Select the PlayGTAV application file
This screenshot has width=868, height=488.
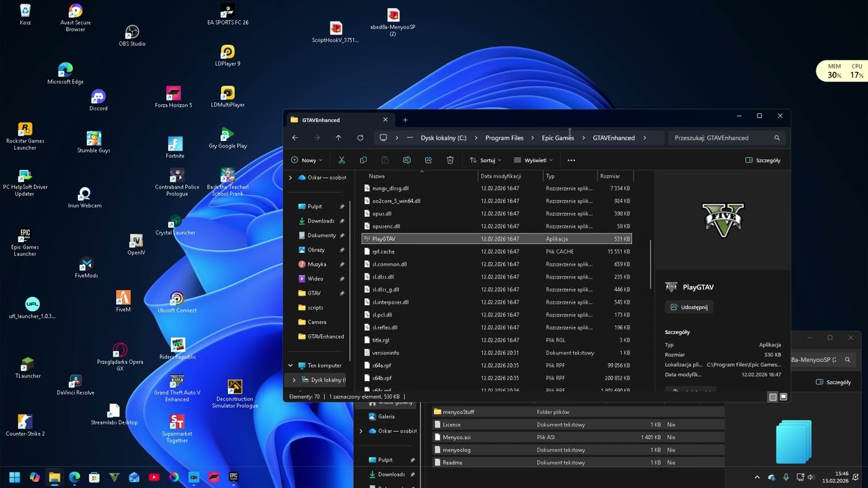[x=496, y=239]
